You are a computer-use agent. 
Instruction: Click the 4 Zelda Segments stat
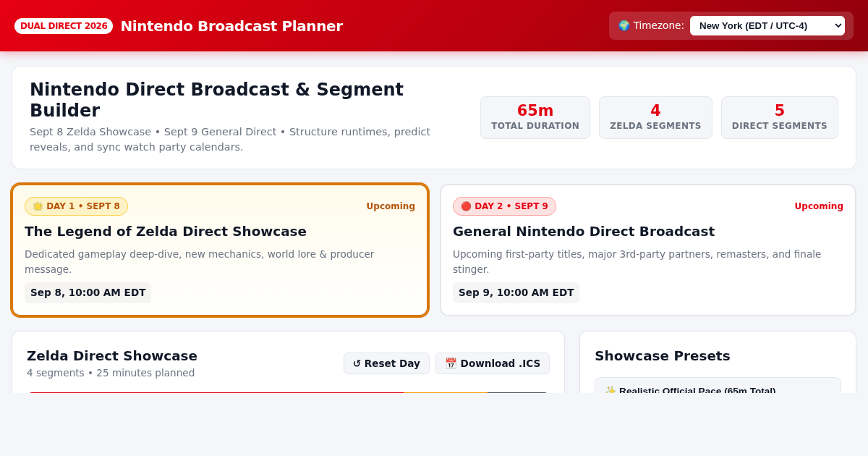click(655, 117)
